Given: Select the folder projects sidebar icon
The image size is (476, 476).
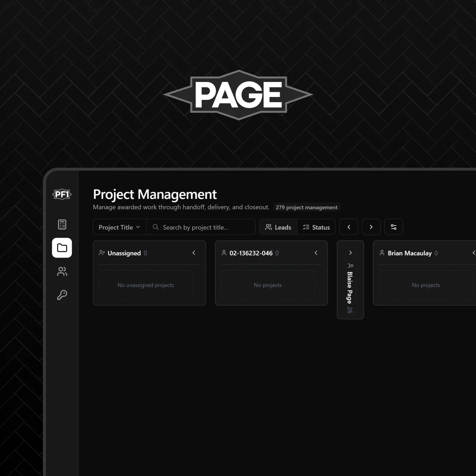Looking at the screenshot, I should tap(62, 248).
